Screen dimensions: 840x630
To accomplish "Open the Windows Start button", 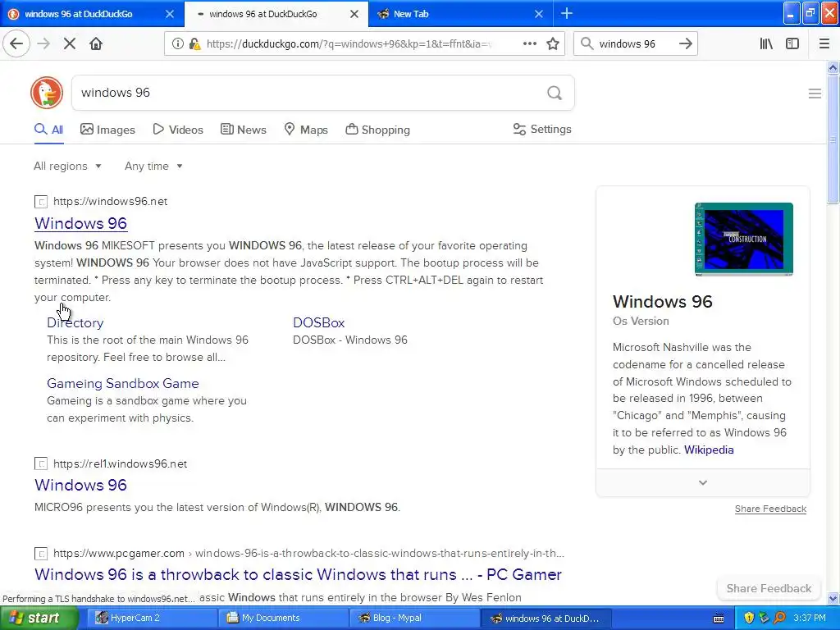I will coord(39,619).
